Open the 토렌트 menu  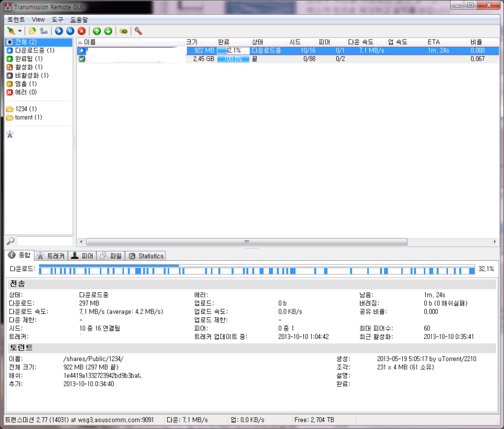16,20
